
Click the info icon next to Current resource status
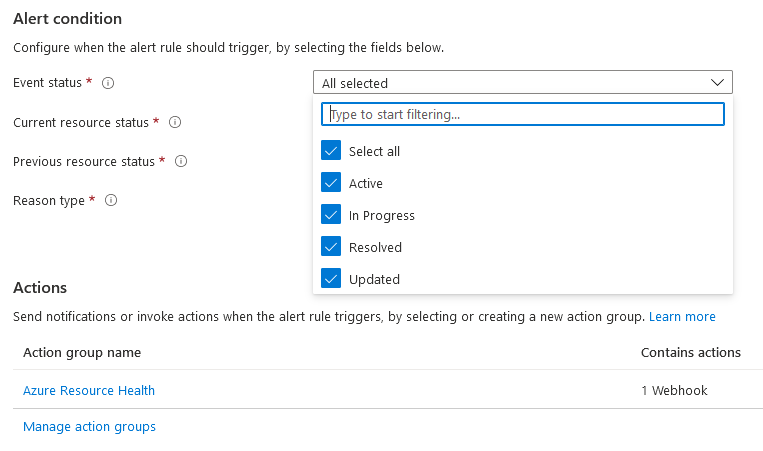click(x=175, y=122)
